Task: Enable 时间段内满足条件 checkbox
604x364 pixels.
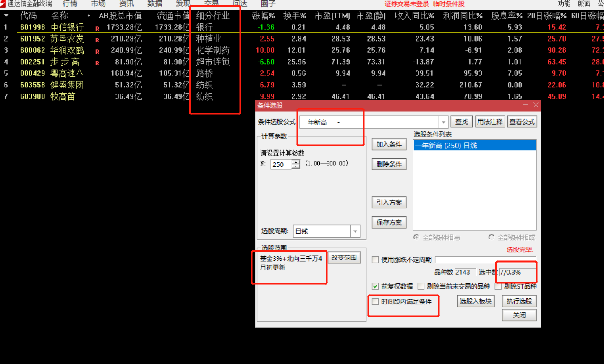Action: pos(375,302)
